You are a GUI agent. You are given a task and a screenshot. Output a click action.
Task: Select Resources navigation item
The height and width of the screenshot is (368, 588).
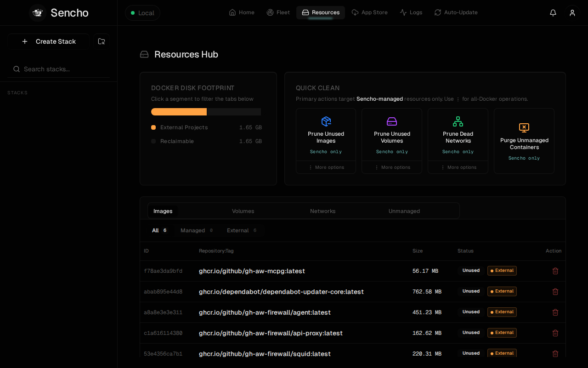coord(321,12)
